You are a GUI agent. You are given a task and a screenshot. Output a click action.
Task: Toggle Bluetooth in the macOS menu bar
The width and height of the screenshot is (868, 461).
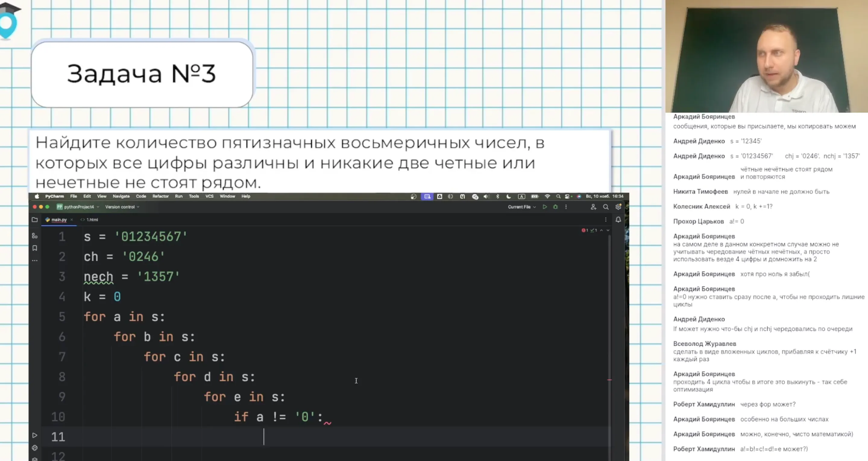click(497, 196)
